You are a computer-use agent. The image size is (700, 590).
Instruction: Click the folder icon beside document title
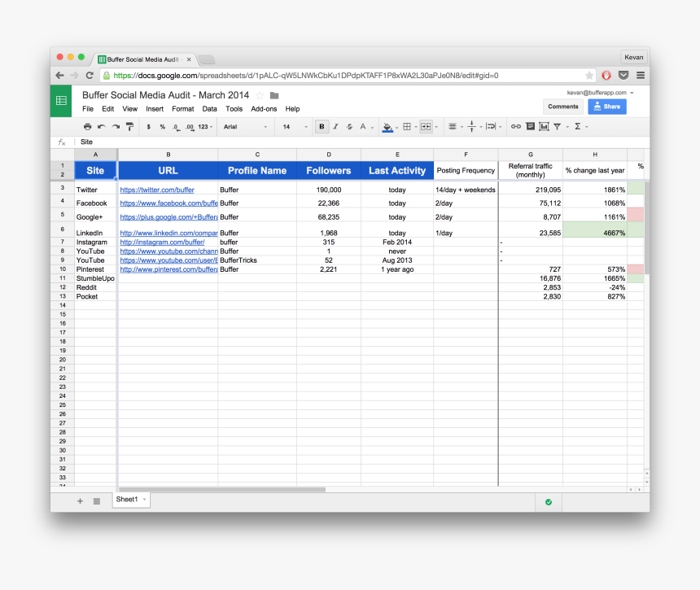[274, 95]
